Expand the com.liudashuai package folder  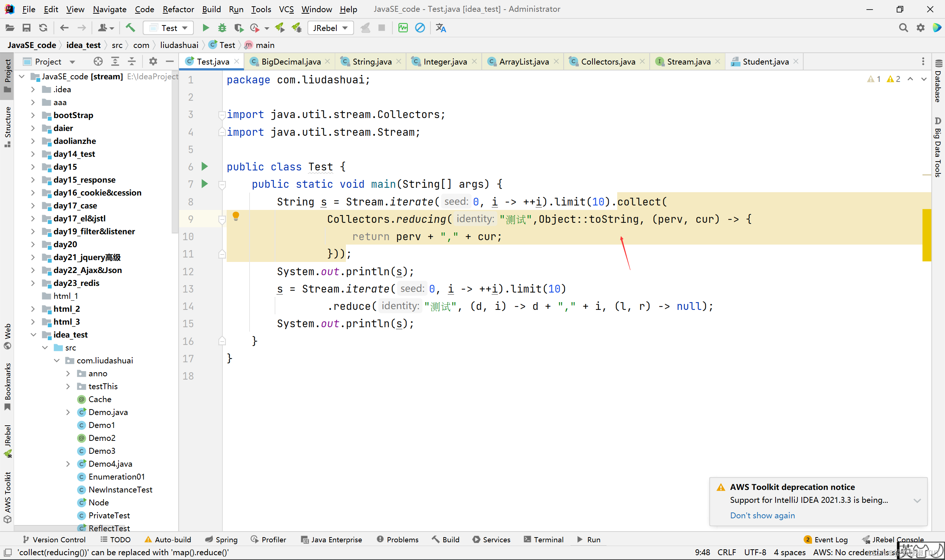pos(59,360)
